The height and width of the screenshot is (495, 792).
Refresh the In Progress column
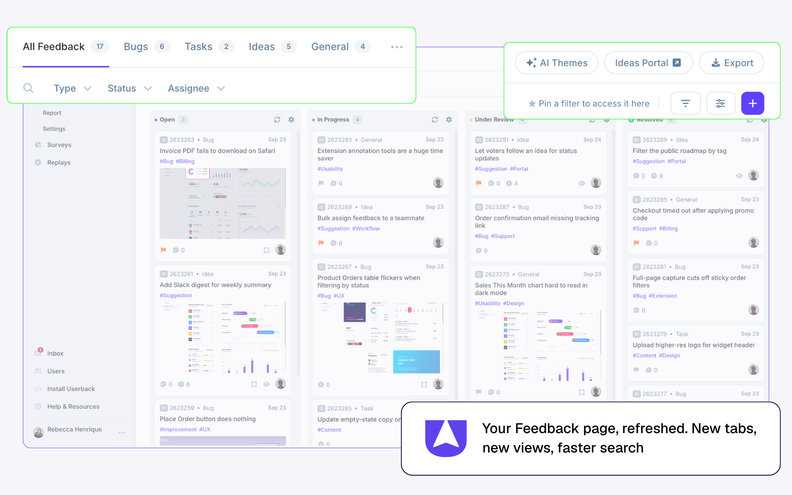pos(434,120)
